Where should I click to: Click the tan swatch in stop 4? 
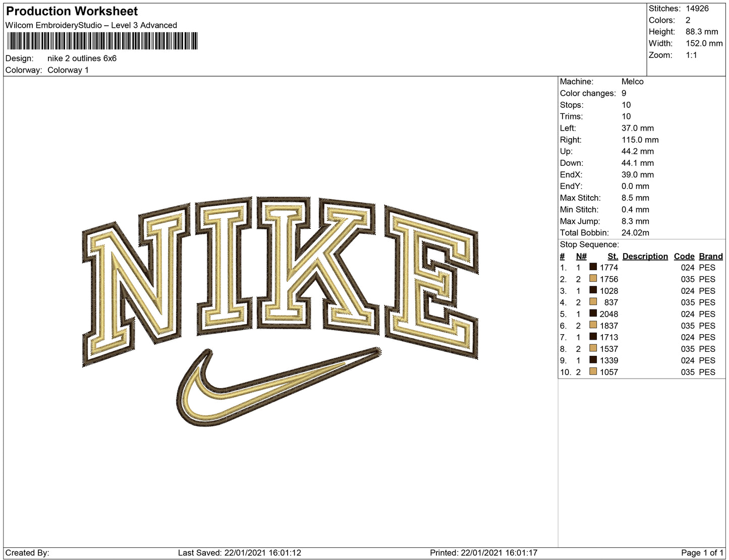(593, 301)
